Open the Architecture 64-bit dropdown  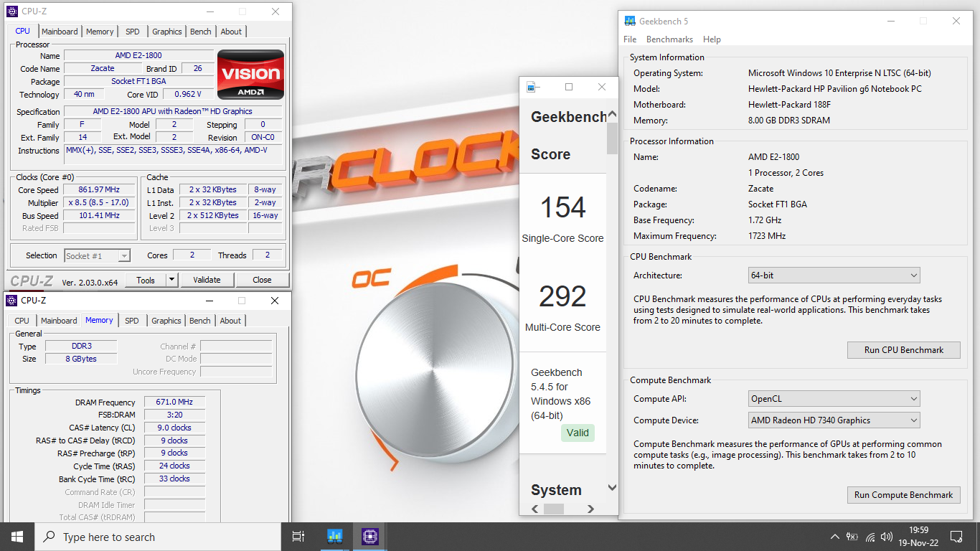(x=834, y=275)
